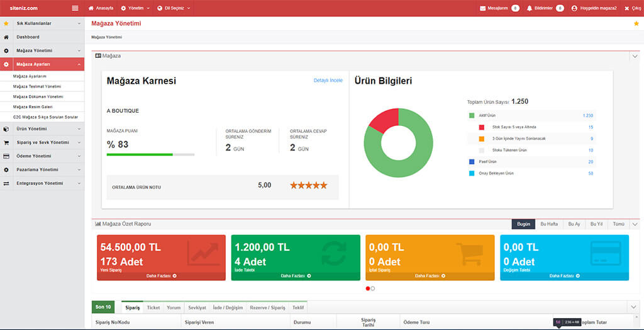The width and height of the screenshot is (644, 330).
Task: Click Daha Fazlası on İade Talebi card
Action: [x=296, y=276]
